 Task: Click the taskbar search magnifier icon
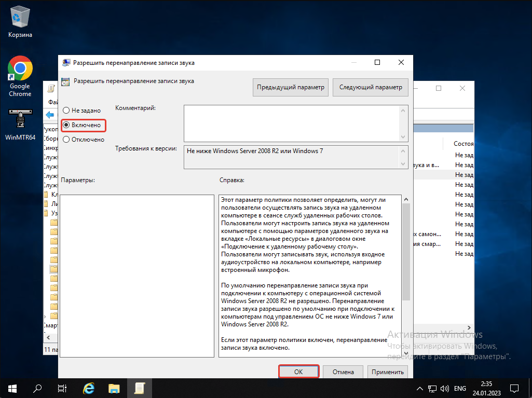[x=37, y=388]
